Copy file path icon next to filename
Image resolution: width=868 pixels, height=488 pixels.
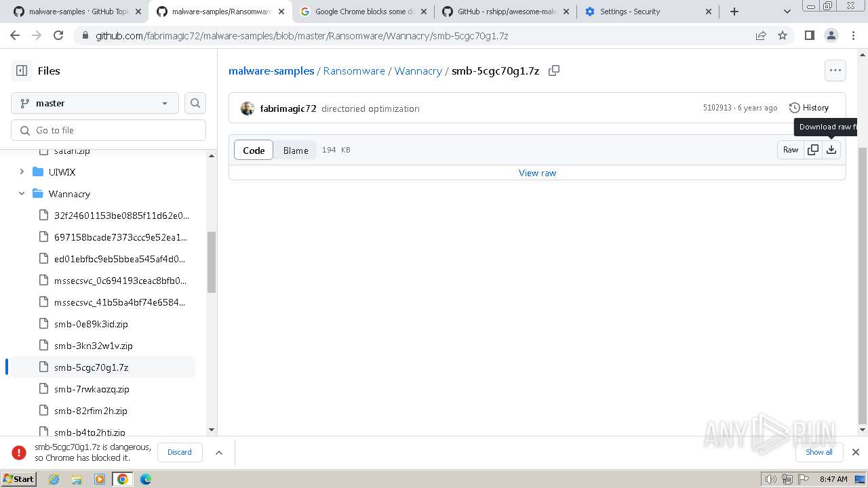click(554, 70)
